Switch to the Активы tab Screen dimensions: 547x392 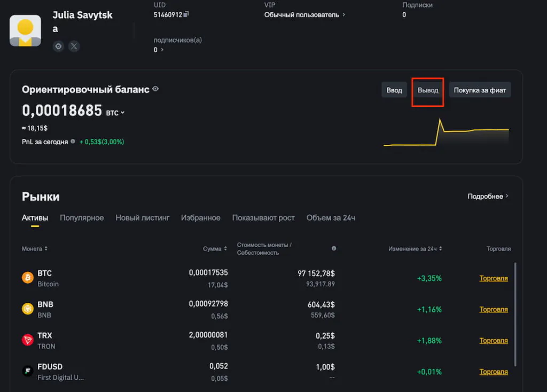(x=35, y=217)
